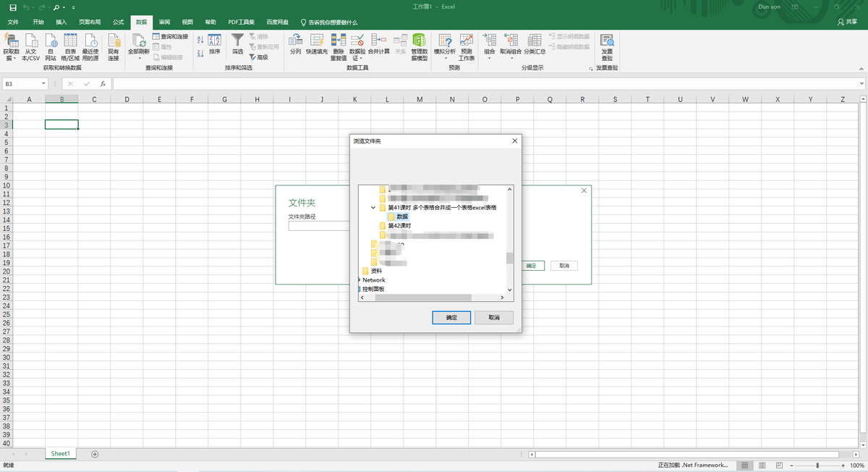Click the zoom slider in status bar
868x472 pixels.
click(x=817, y=465)
